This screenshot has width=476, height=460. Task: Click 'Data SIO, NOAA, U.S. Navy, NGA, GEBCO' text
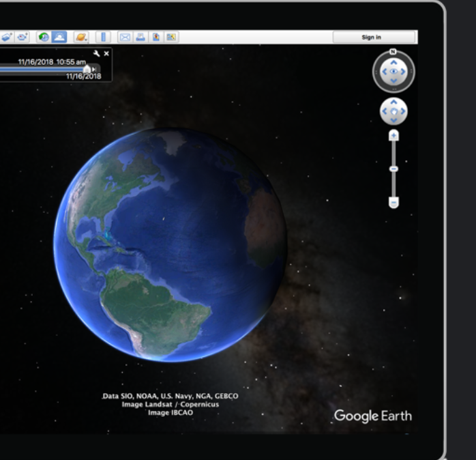tap(170, 397)
